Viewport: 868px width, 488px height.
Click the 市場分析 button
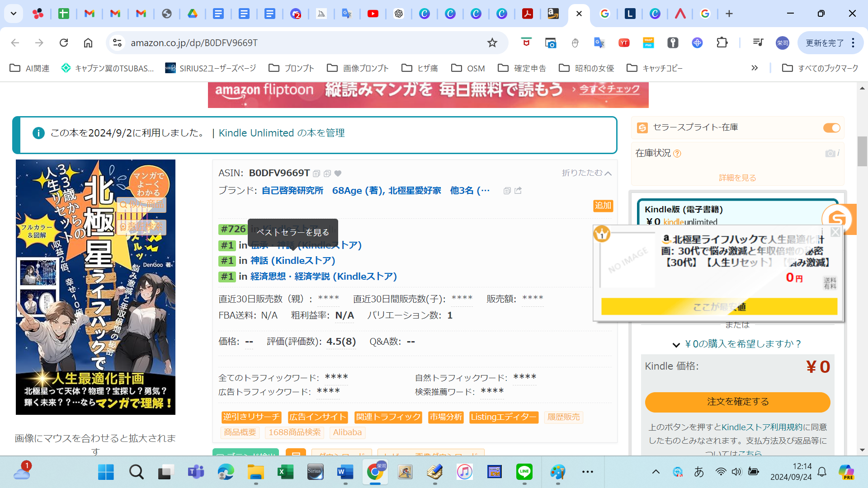coord(446,417)
